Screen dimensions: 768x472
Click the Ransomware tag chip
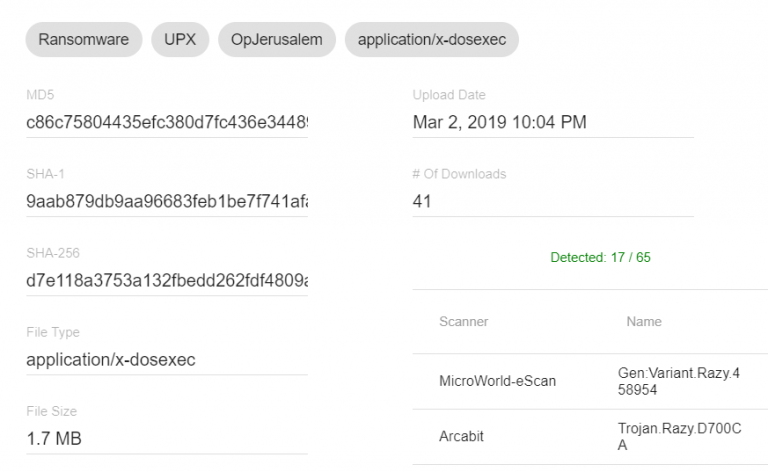[x=84, y=40]
